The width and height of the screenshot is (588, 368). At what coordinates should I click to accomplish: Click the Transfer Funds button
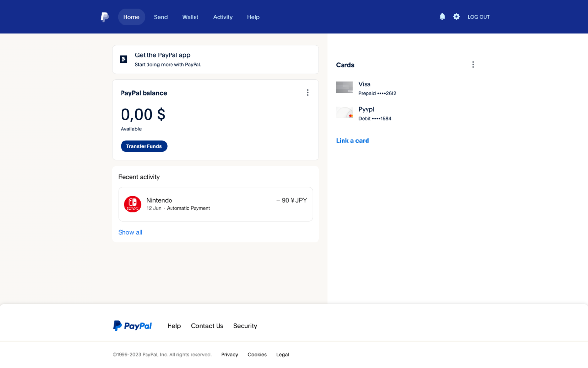(144, 146)
